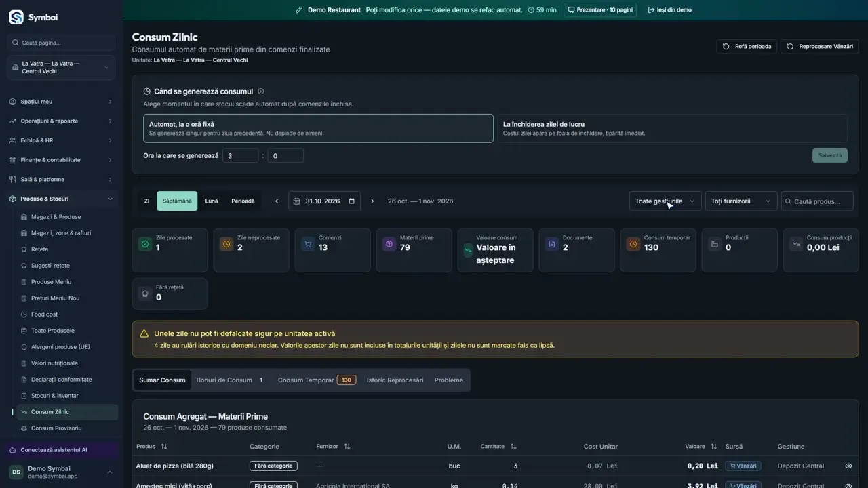
Task: Expand Finanțe & contabilitate sidebar section
Action: (61, 160)
